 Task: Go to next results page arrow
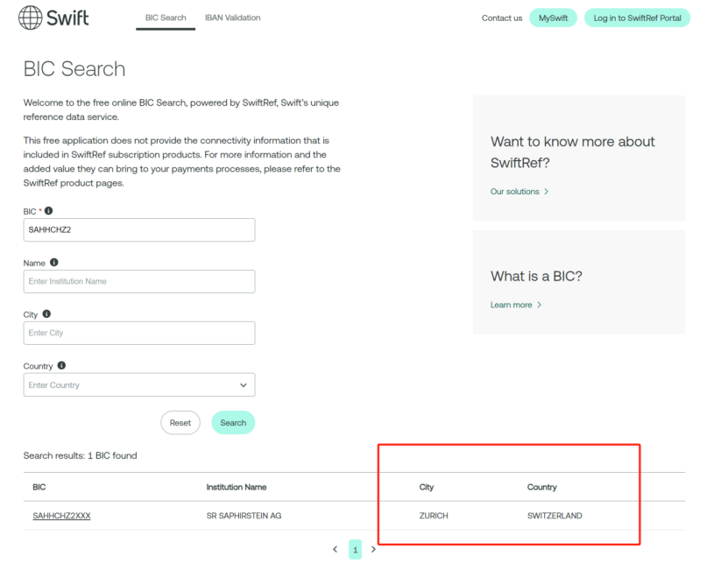click(373, 549)
